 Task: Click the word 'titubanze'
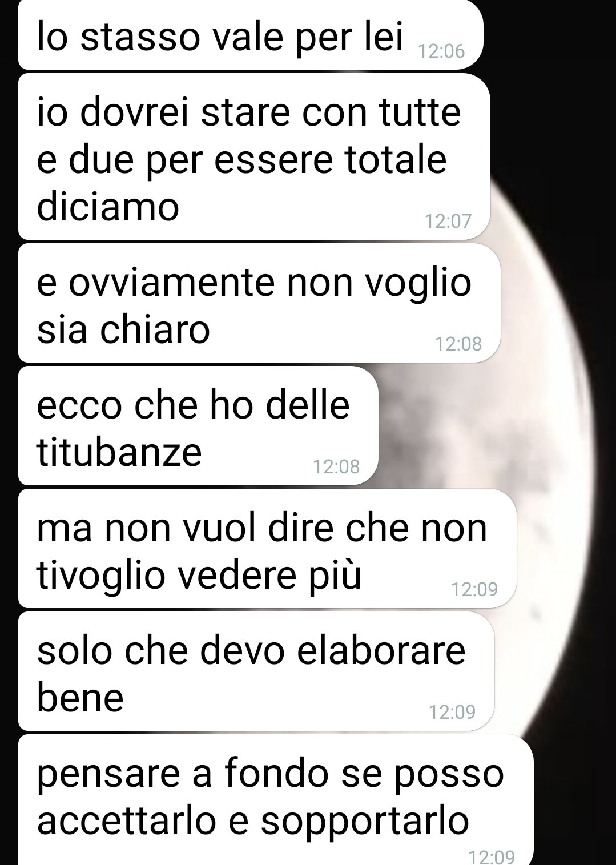119,452
